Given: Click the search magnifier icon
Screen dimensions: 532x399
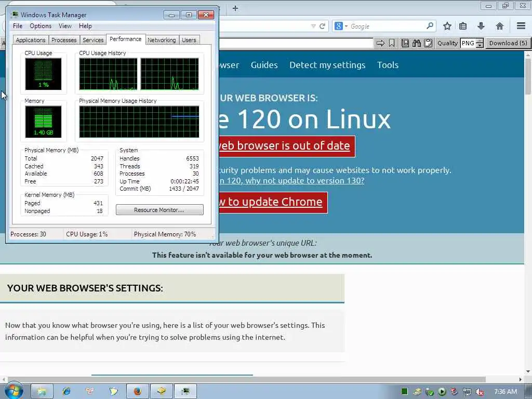Looking at the screenshot, I should (x=430, y=26).
